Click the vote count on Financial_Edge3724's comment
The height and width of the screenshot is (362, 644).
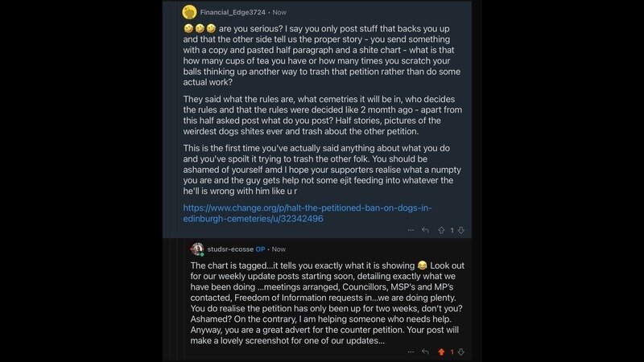point(451,229)
